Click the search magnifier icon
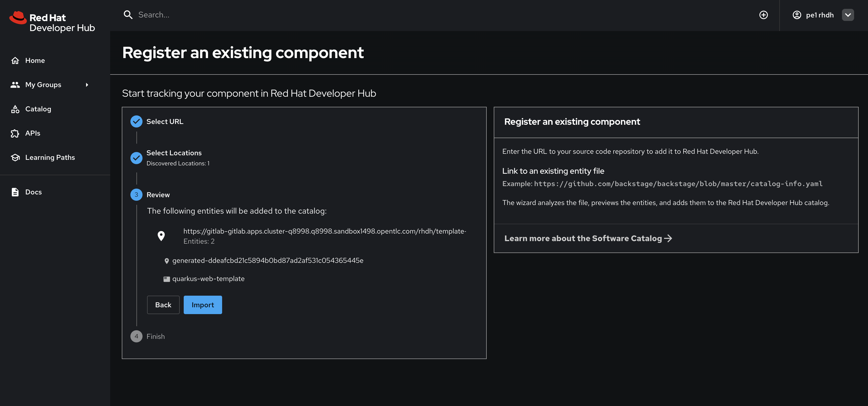 coord(128,15)
